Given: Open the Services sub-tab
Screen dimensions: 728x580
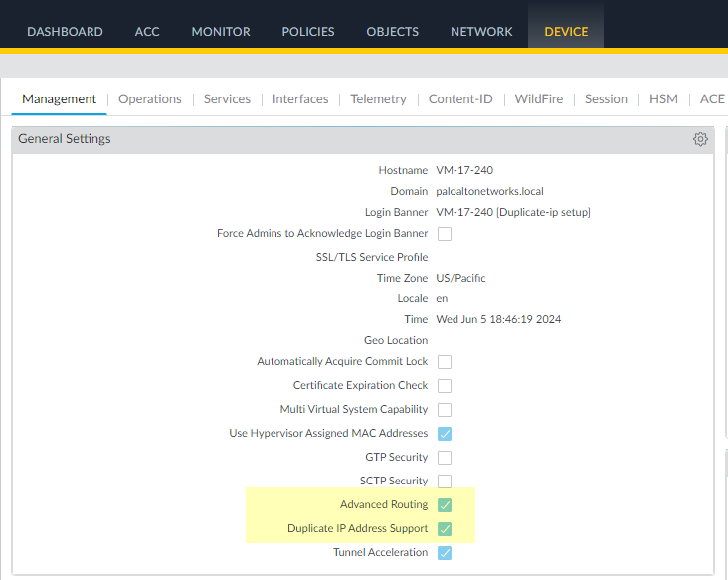Looking at the screenshot, I should (x=227, y=98).
